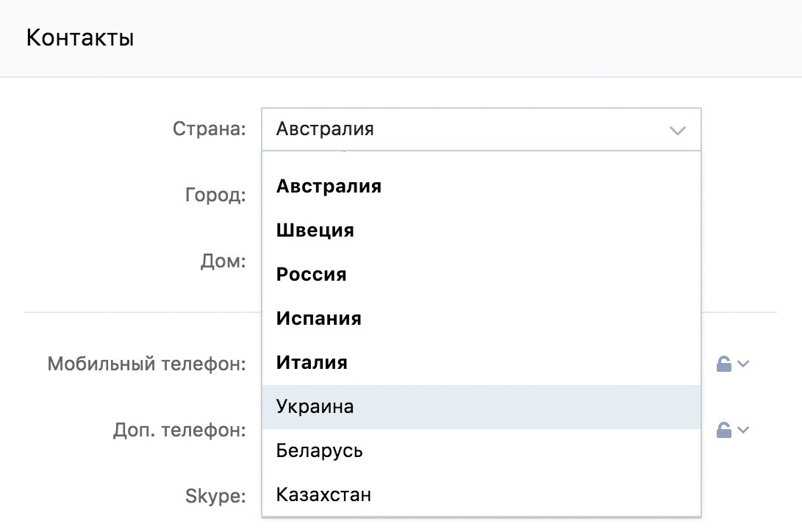Select the highlighted Украина option
The height and width of the screenshot is (532, 802).
315,407
